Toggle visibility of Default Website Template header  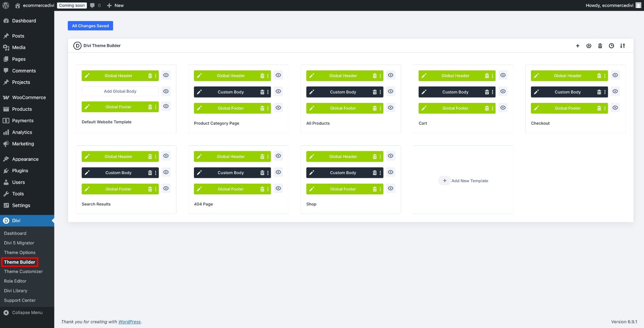(x=166, y=75)
